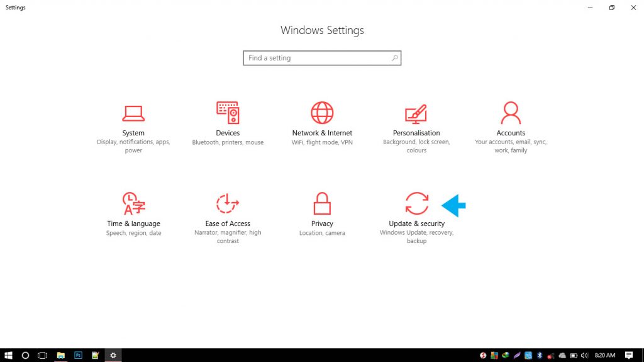The width and height of the screenshot is (644, 362).
Task: Open the System settings laptop icon
Action: tap(133, 113)
